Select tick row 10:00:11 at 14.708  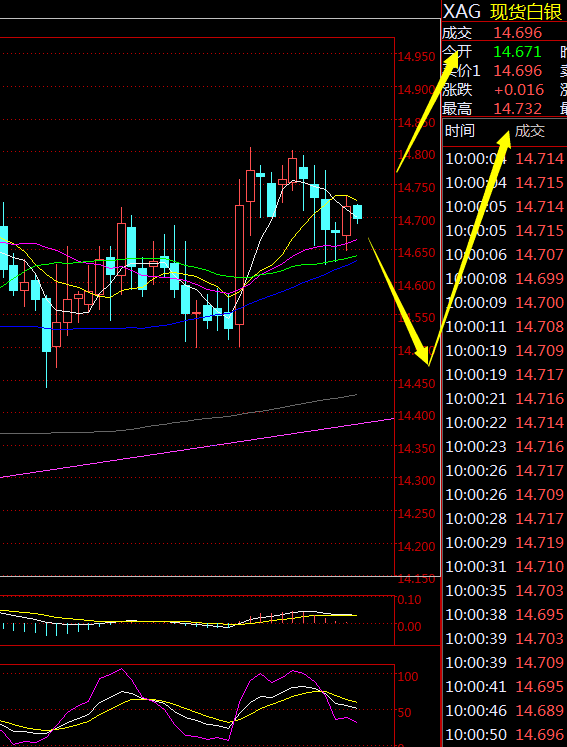[505, 327]
